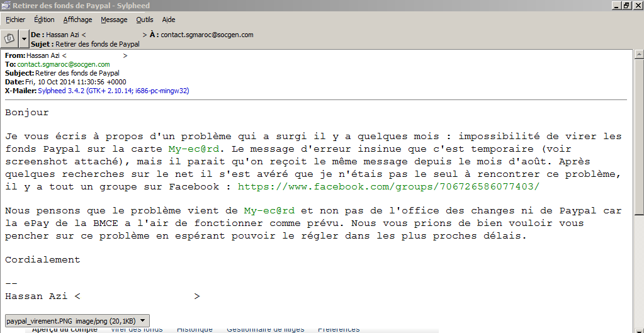The image size is (644, 333).
Task: Expand the header dropdown arrow beside paperclip
Action: [x=24, y=38]
